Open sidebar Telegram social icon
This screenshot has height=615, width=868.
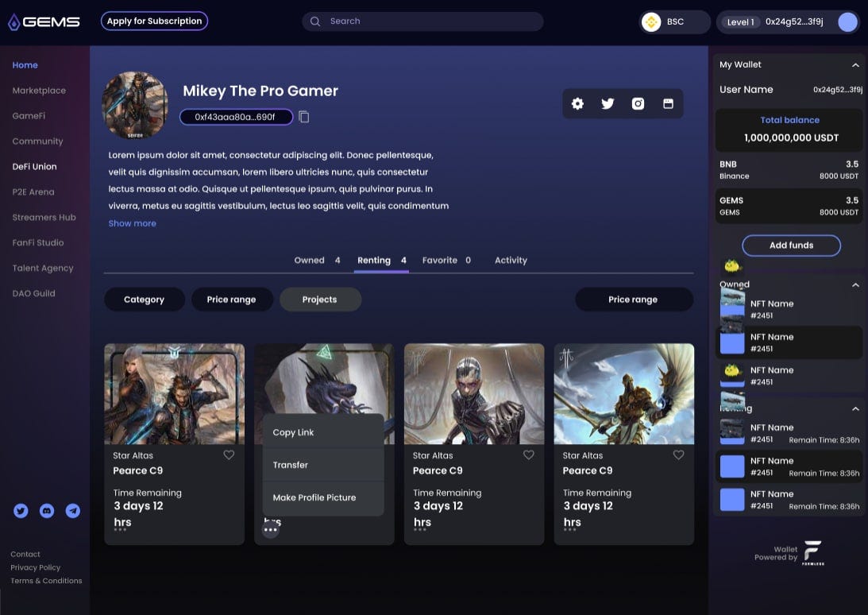73,511
